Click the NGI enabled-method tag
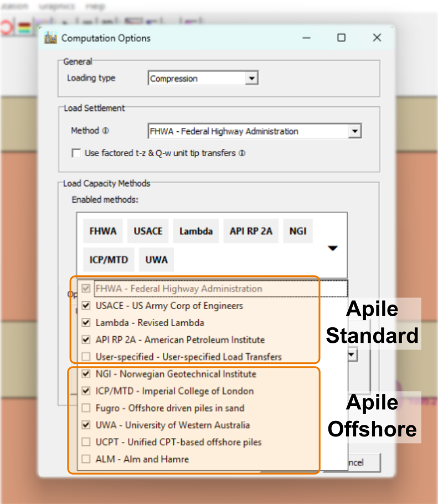This screenshot has height=504, width=438. tap(298, 231)
